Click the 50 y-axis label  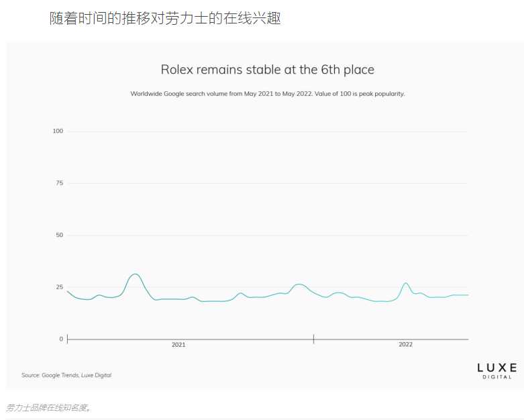point(58,235)
